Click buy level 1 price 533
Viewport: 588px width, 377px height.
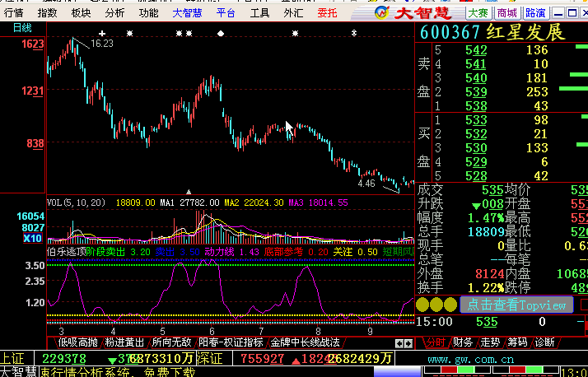coord(476,120)
